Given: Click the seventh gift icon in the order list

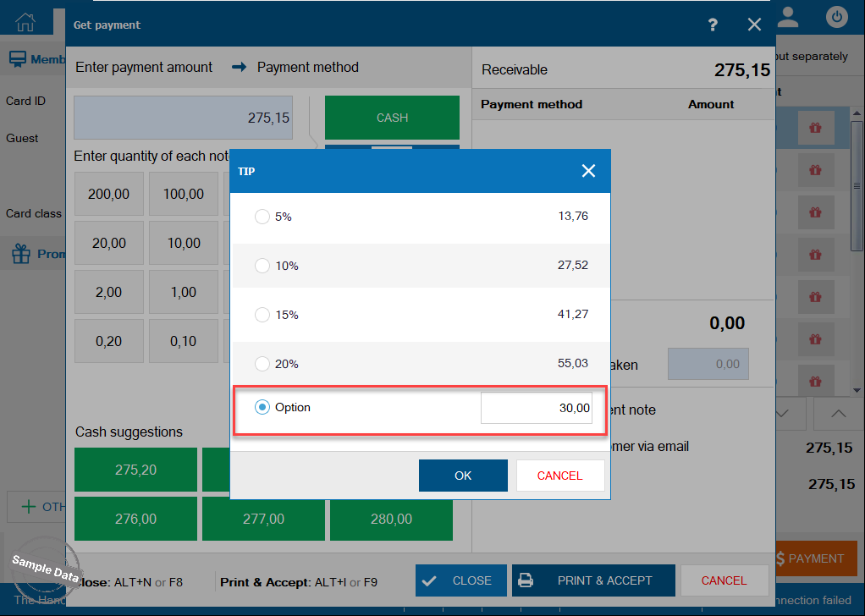Looking at the screenshot, I should point(815,381).
